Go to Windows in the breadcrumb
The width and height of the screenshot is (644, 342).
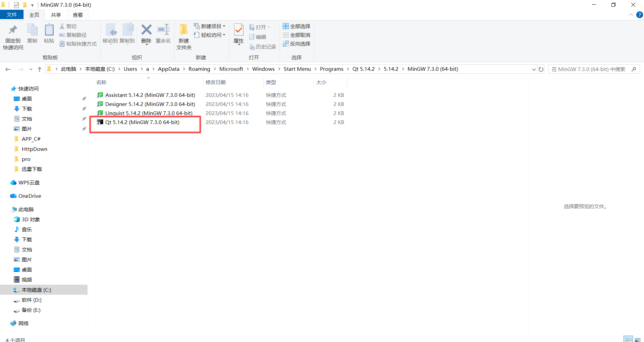(263, 69)
